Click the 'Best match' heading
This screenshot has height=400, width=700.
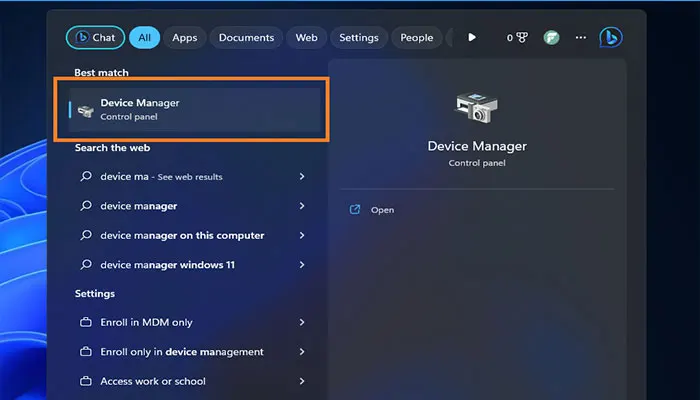[101, 72]
